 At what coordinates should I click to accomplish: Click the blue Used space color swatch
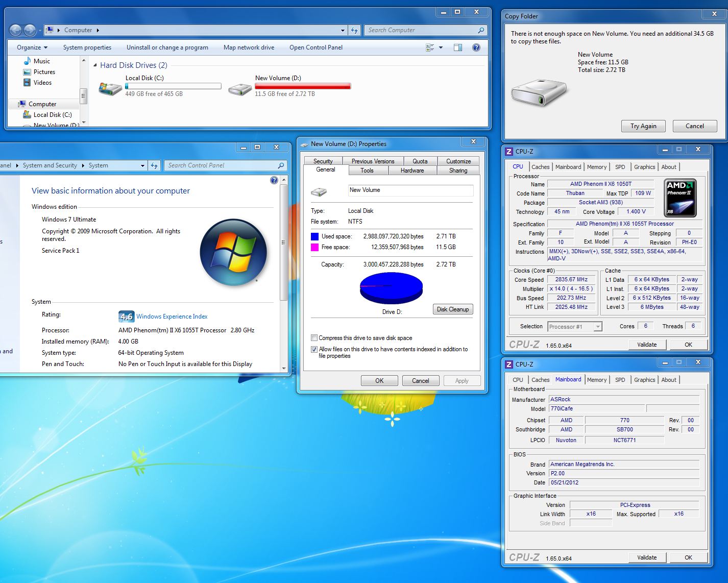coord(314,236)
